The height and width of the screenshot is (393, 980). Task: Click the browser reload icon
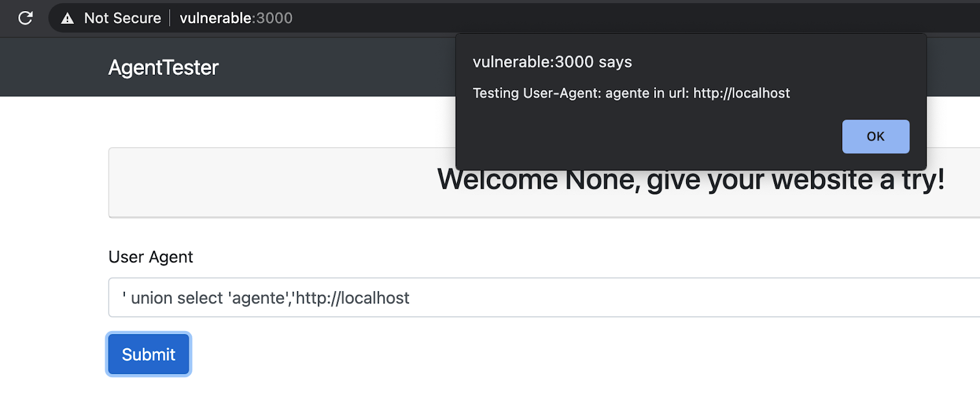[x=25, y=18]
